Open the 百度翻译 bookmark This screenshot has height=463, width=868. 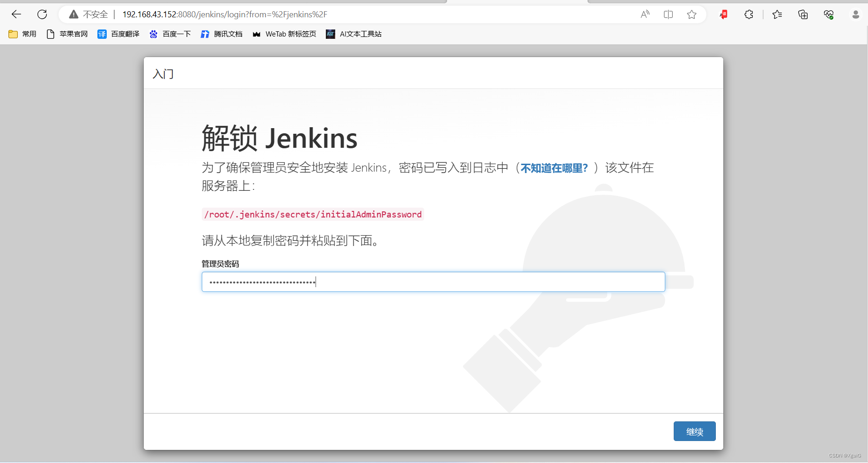click(118, 34)
